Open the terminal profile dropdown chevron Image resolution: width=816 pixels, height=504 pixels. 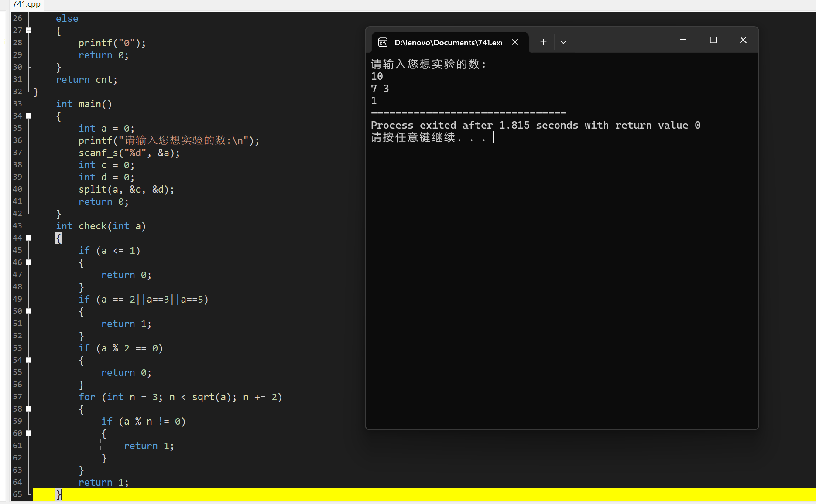coord(563,42)
